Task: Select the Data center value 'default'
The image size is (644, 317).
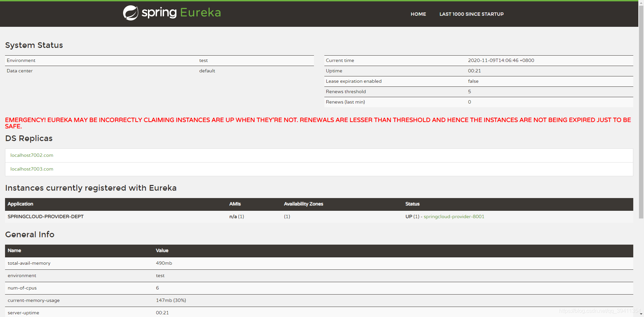Action: pos(207,71)
